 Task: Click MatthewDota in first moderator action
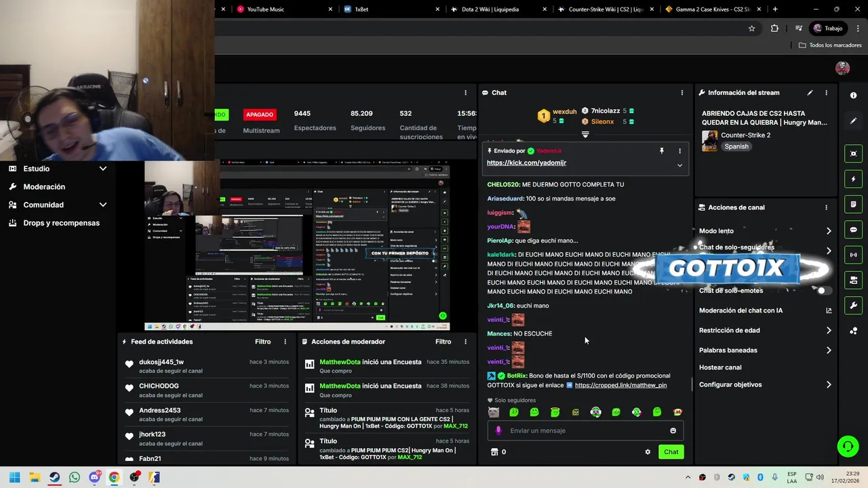click(340, 362)
